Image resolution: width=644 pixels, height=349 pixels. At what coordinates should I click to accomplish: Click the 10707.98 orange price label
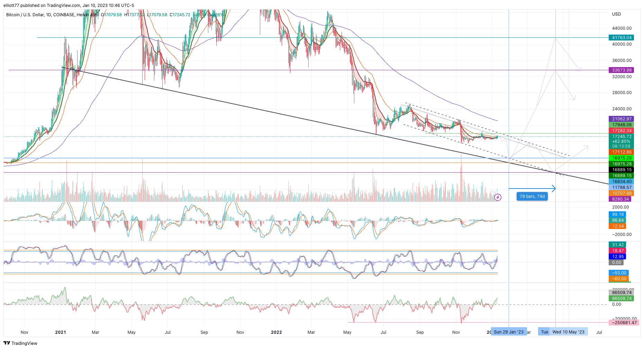point(622,193)
